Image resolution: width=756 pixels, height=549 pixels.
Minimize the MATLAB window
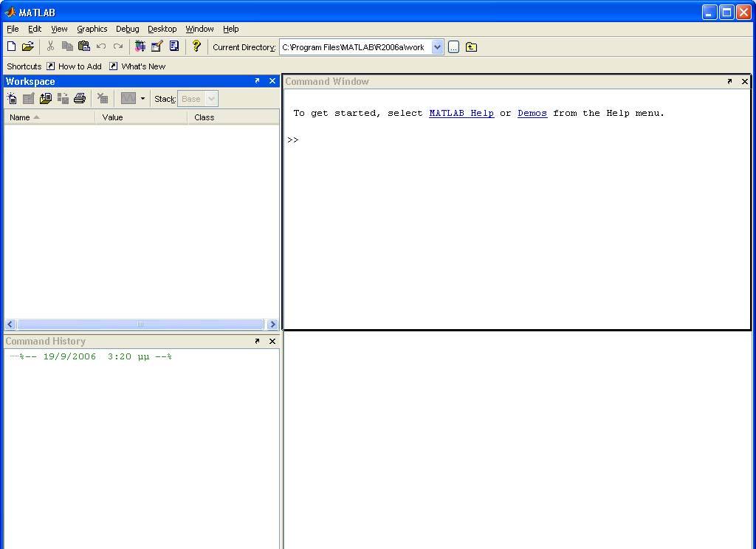(x=709, y=12)
